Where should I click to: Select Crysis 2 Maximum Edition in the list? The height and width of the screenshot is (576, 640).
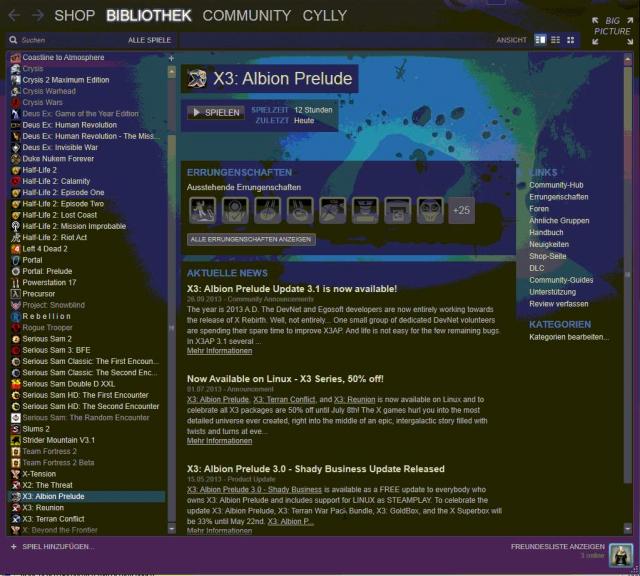coord(87,80)
